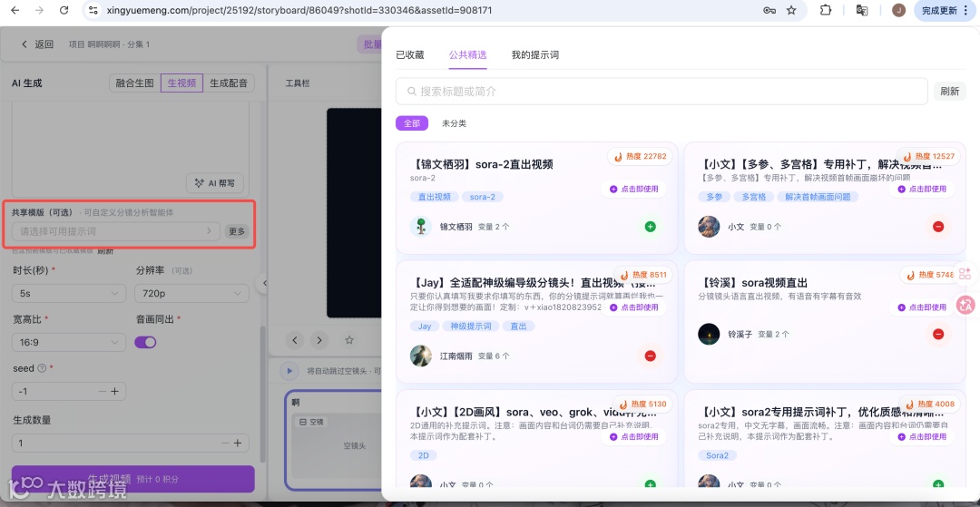The image size is (980, 507).
Task: Click browser forward arrow
Action: pyautogui.click(x=39, y=10)
